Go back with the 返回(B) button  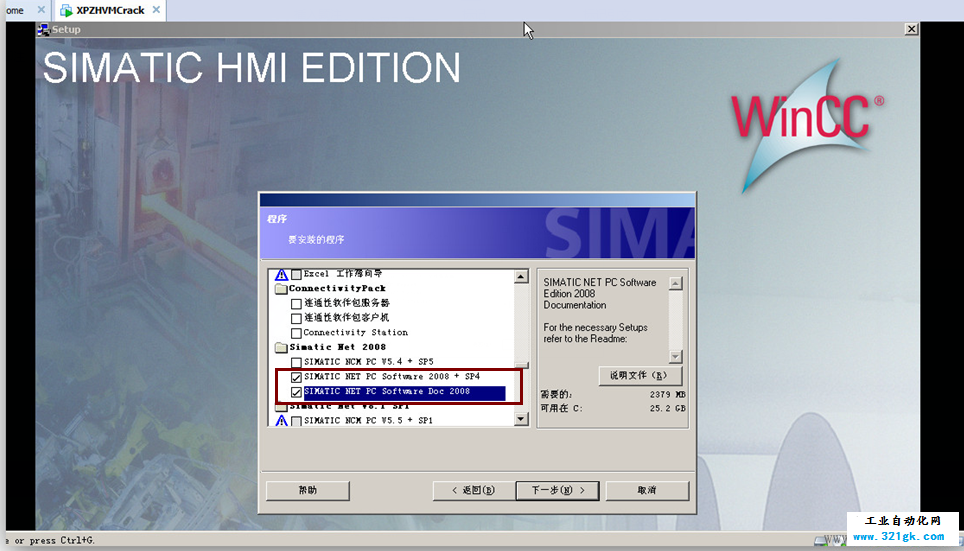tap(473, 490)
